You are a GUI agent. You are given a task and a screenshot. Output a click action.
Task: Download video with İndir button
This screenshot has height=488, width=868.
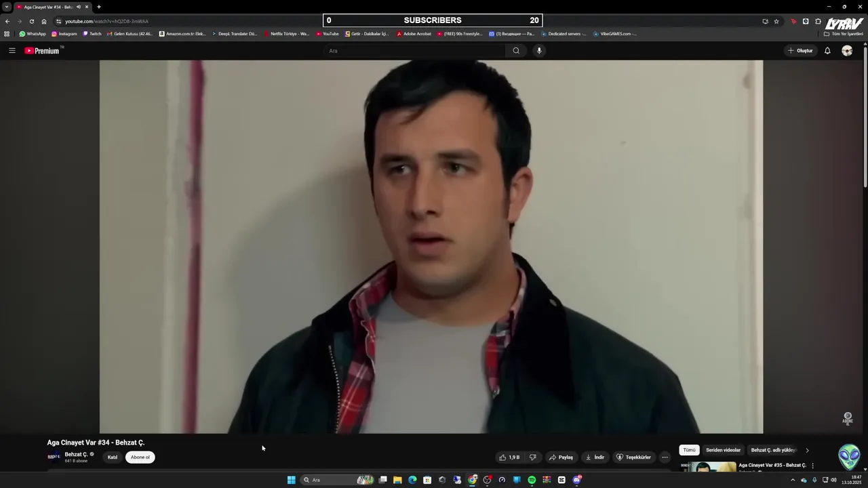click(595, 457)
